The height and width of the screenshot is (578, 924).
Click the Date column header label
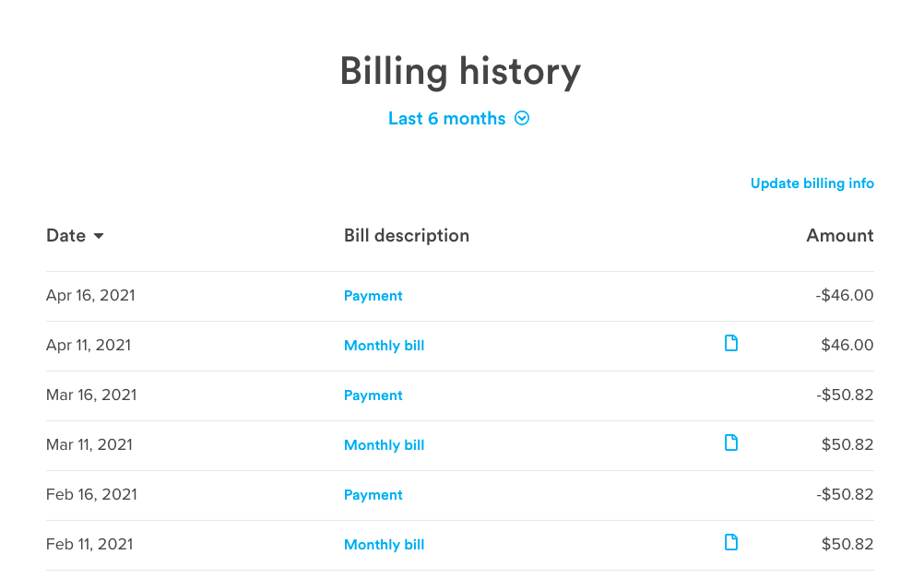pyautogui.click(x=65, y=236)
